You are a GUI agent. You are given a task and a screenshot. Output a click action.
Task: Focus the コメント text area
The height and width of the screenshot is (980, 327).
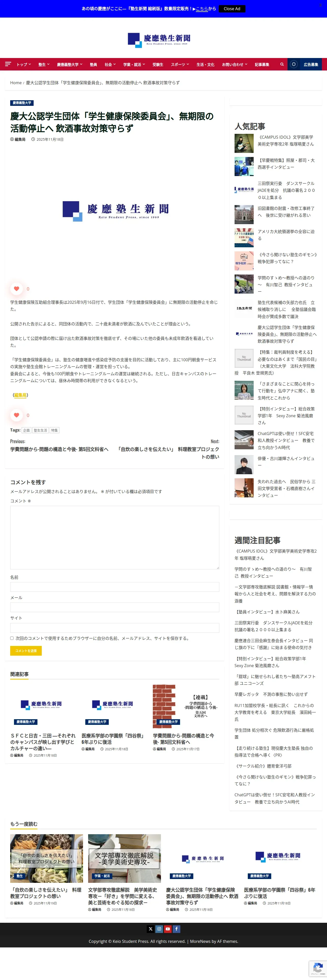point(115,537)
